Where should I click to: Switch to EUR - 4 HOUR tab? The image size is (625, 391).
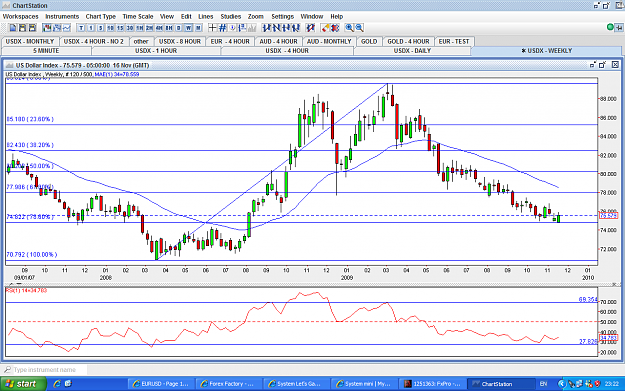[x=230, y=41]
